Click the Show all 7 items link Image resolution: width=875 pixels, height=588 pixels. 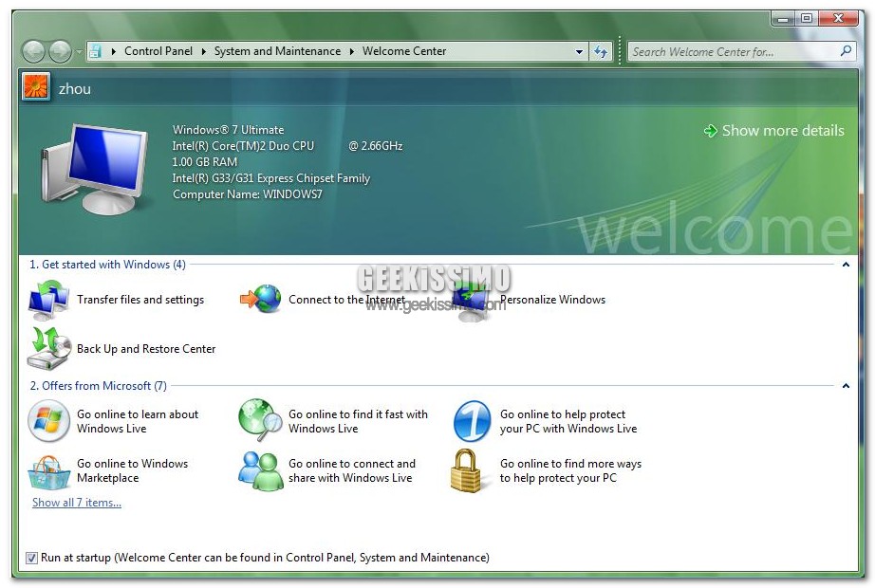click(77, 502)
